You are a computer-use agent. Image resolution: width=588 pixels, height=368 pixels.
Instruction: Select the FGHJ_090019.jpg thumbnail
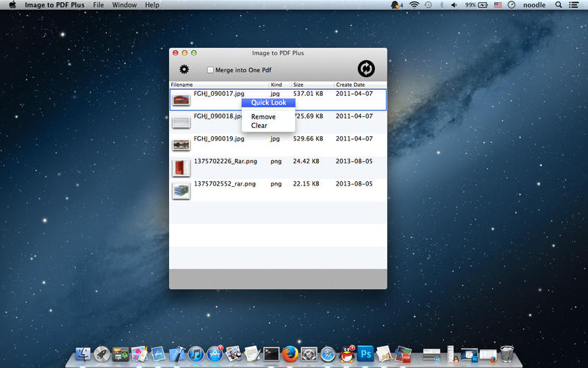click(181, 145)
